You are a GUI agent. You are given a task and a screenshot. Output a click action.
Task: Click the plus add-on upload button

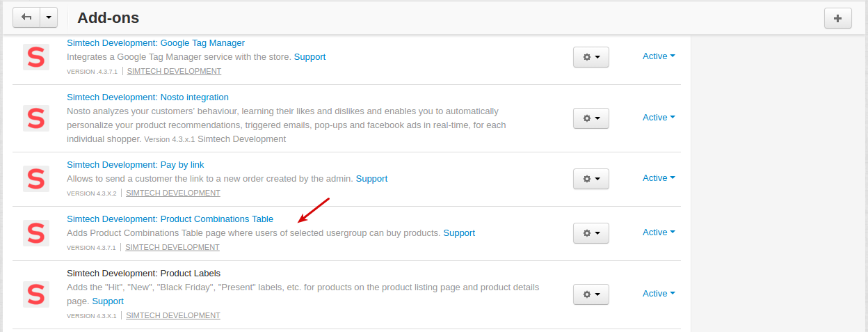pos(837,18)
